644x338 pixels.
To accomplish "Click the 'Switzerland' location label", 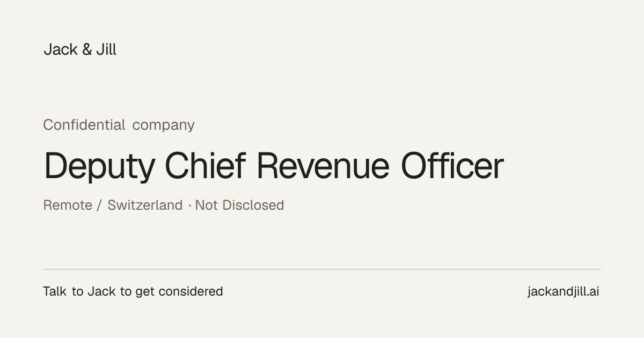I will click(145, 205).
